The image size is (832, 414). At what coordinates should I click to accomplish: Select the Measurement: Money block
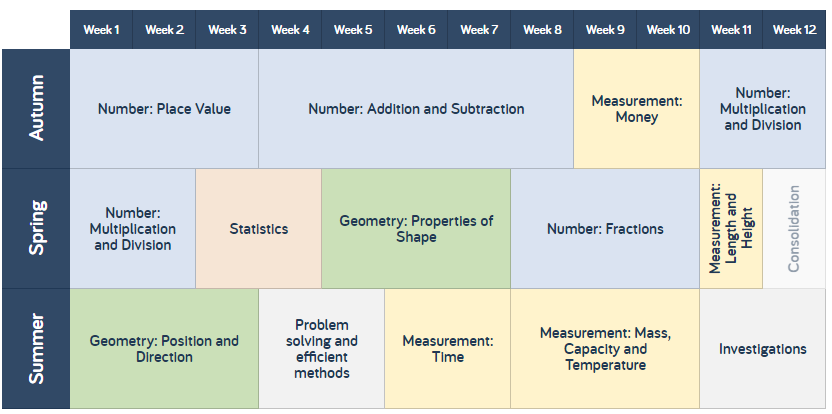[637, 109]
